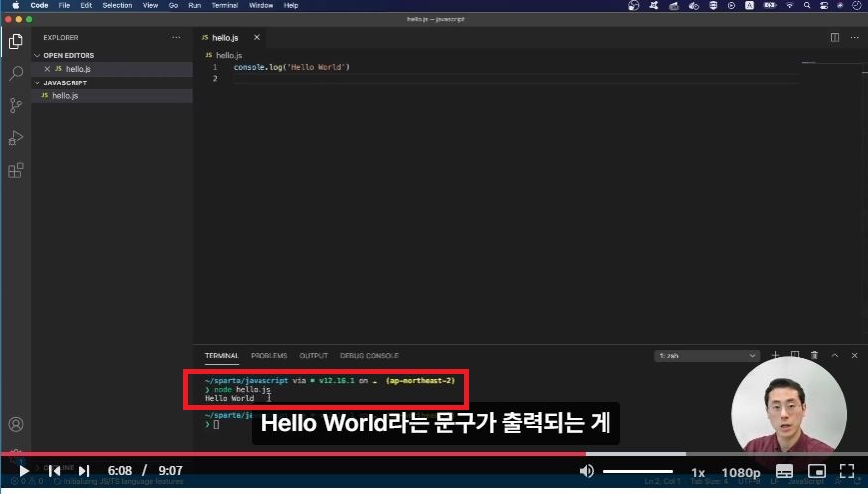Open Run and Debug view
The width and height of the screenshot is (868, 494).
(x=16, y=138)
